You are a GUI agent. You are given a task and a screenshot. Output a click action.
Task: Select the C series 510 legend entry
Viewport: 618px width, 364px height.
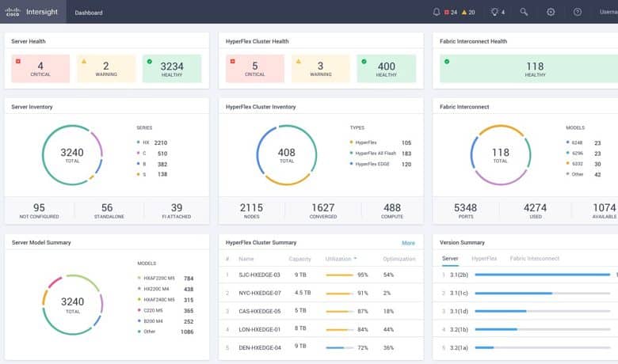point(152,154)
